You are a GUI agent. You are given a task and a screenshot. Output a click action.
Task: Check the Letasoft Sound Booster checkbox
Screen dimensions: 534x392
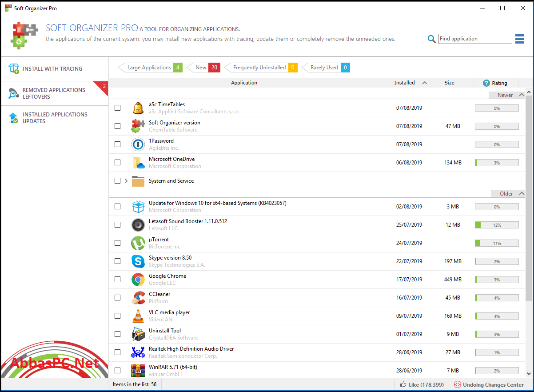click(117, 225)
